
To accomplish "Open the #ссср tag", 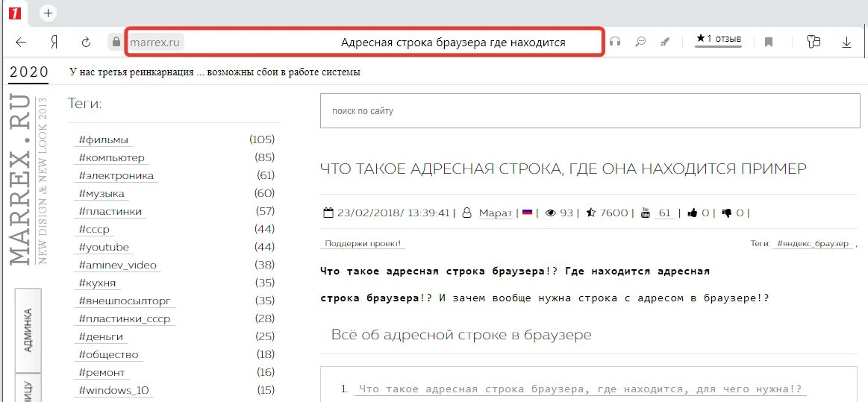I will pos(94,229).
